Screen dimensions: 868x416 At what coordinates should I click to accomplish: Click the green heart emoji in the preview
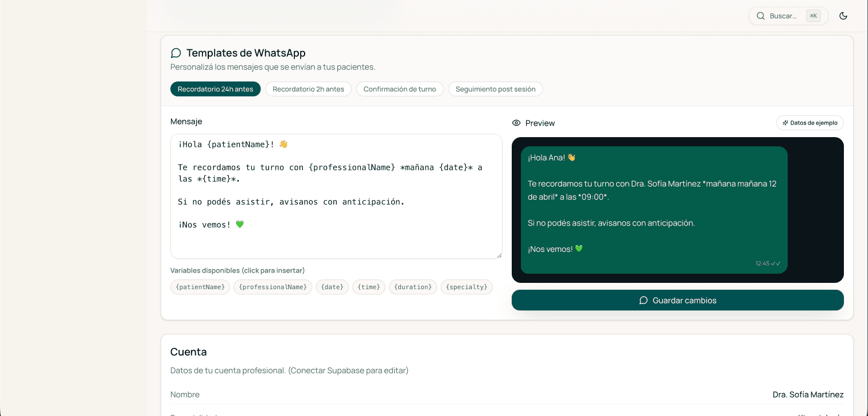point(578,248)
